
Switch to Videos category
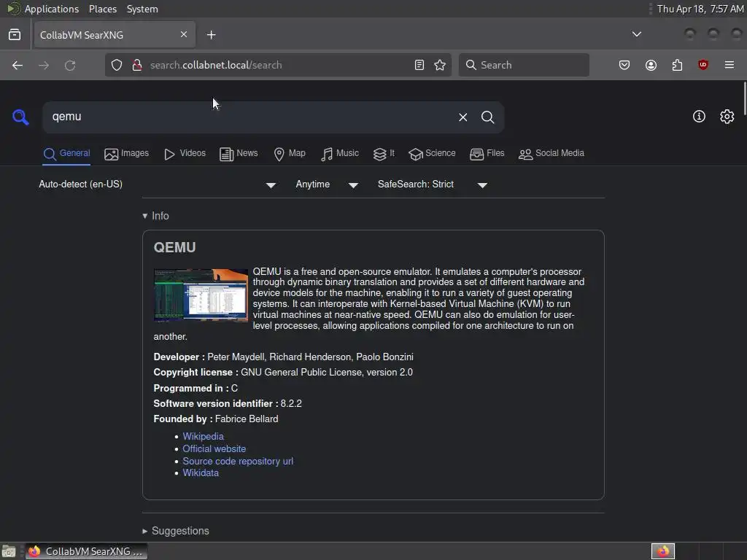point(185,153)
